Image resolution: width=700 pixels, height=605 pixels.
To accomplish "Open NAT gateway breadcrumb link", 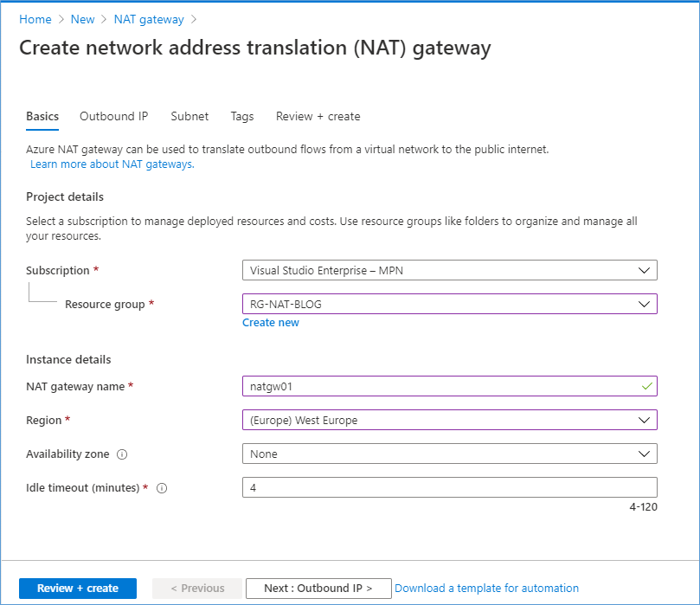I will tap(149, 20).
